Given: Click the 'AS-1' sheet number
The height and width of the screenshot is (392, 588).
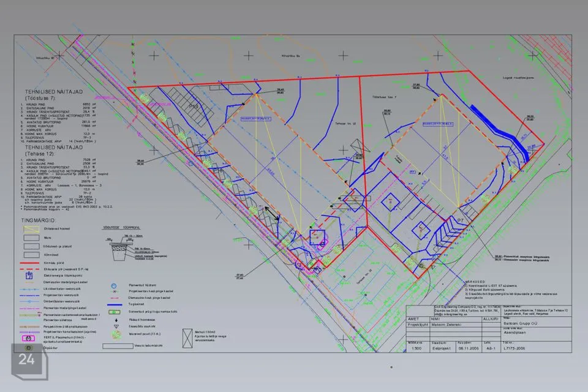Looking at the screenshot, I should pos(491,348).
